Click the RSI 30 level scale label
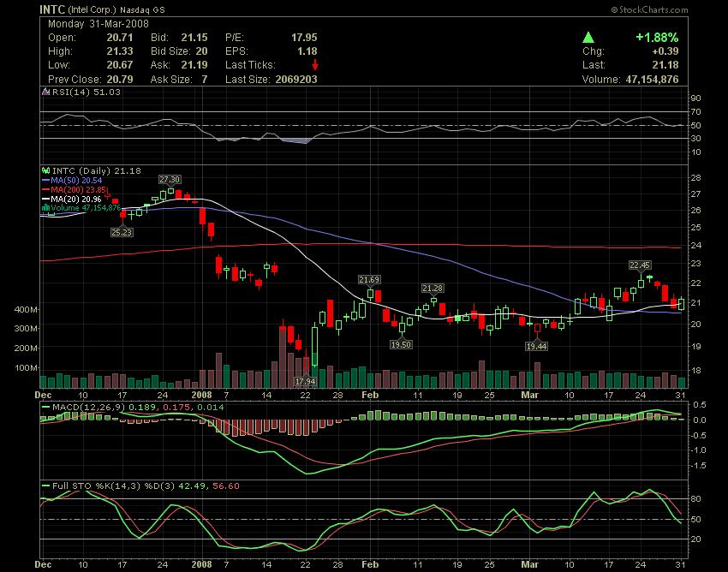 [695, 139]
